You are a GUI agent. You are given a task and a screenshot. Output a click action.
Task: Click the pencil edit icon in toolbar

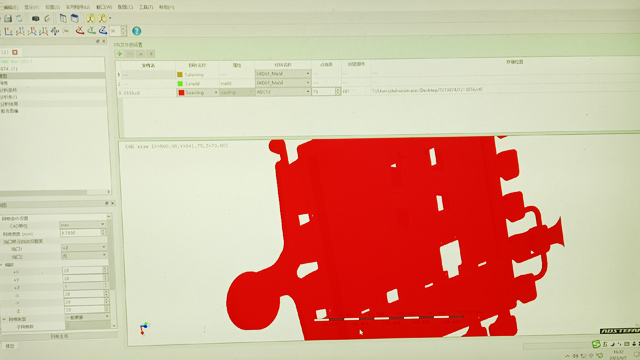tap(47, 18)
